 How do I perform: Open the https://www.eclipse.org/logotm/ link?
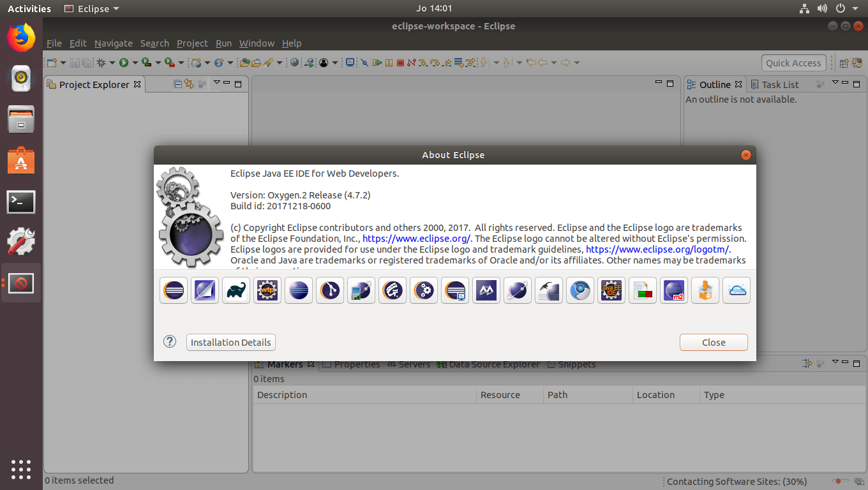(x=657, y=249)
